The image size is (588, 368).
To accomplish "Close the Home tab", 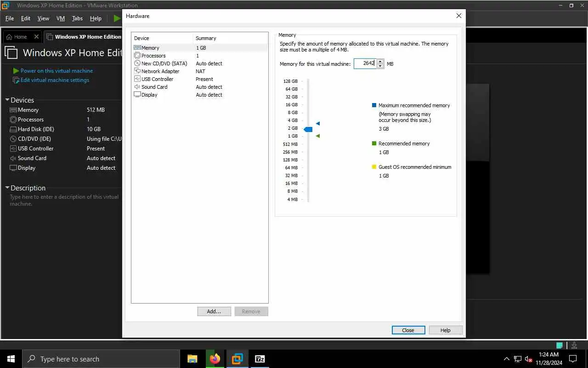I will click(37, 37).
